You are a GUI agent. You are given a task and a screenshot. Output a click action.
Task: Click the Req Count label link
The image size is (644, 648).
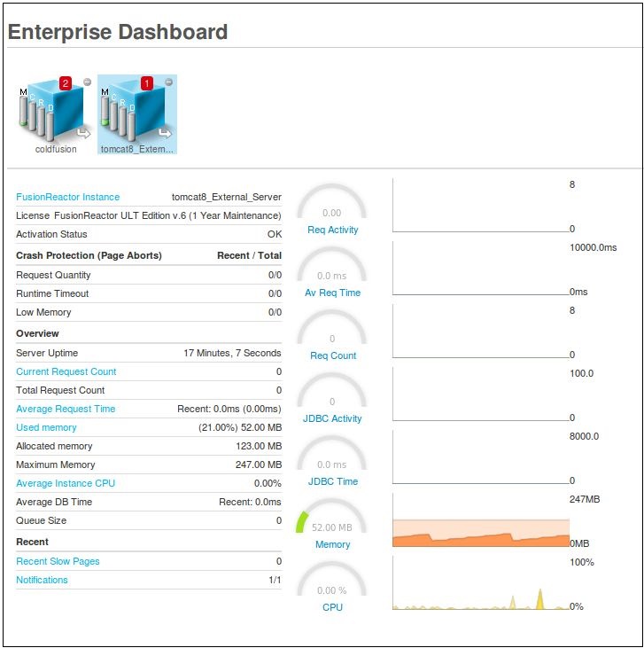[333, 355]
